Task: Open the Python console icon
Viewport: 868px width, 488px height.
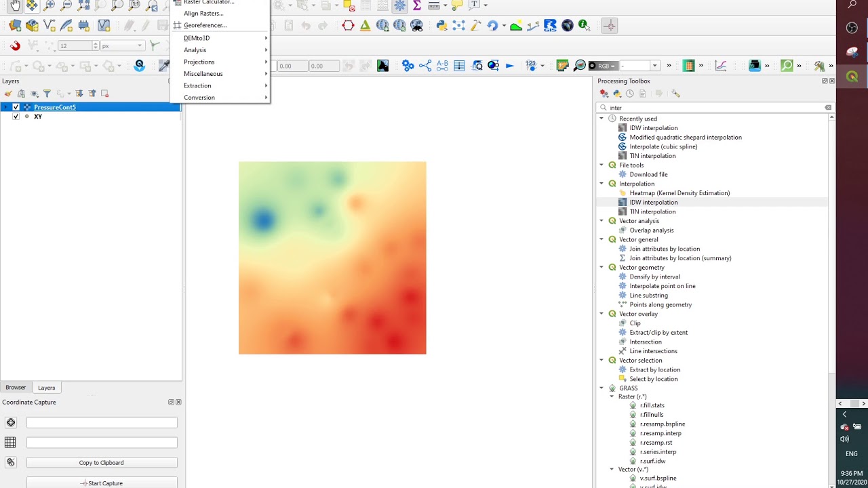Action: click(x=441, y=26)
